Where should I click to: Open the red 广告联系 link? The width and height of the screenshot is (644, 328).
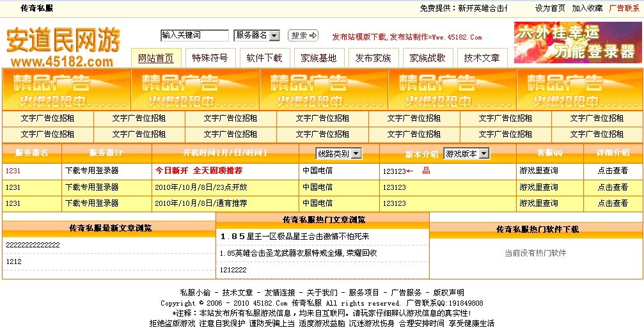(624, 8)
